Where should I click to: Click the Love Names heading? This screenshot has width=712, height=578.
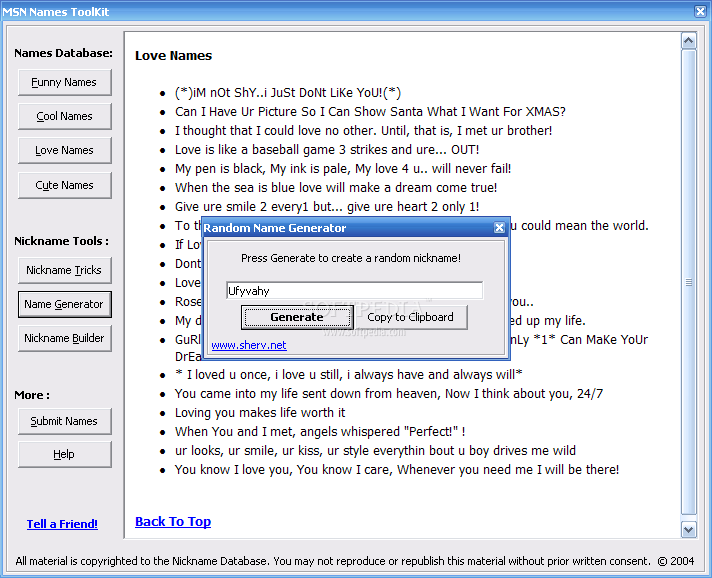click(173, 55)
